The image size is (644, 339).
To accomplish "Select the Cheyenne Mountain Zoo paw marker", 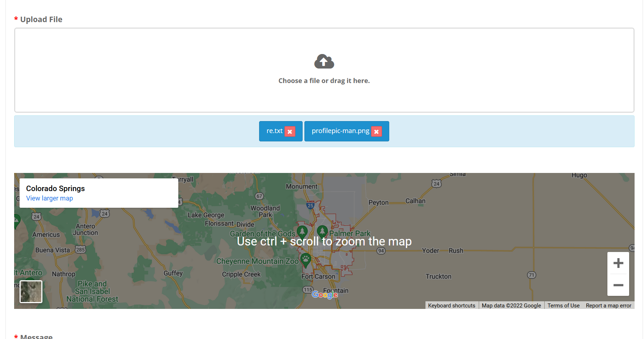I will tap(306, 260).
